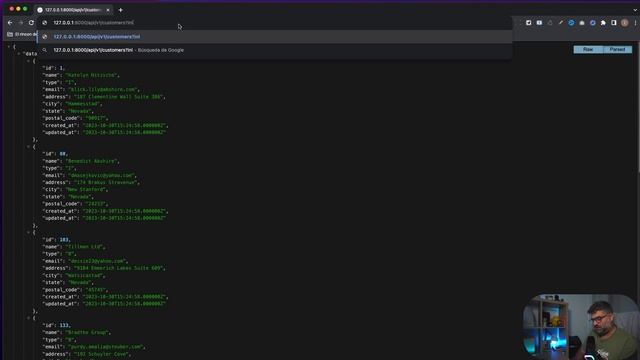The width and height of the screenshot is (640, 360).
Task: Click the name value "Benedict Abshire"
Action: coord(92,161)
